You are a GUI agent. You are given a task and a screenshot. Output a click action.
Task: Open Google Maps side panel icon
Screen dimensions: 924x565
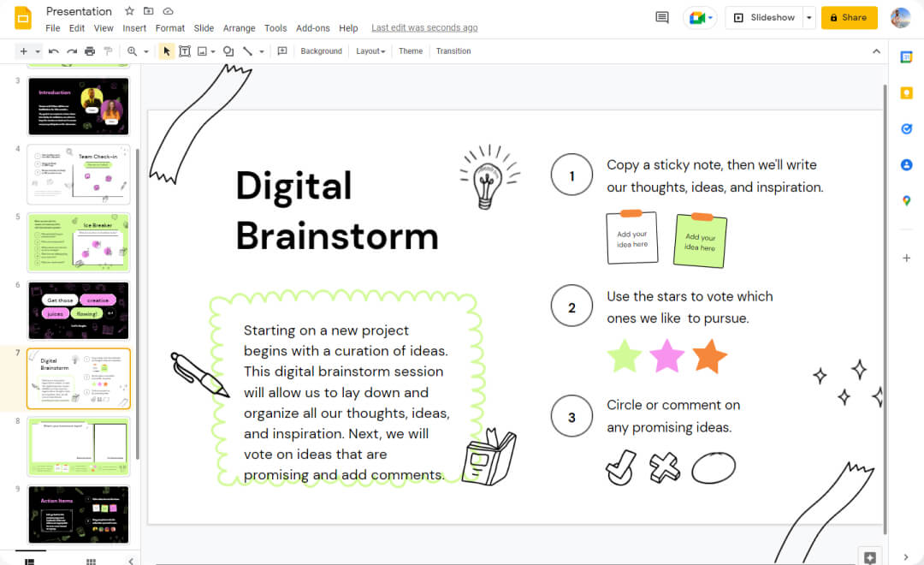[907, 201]
